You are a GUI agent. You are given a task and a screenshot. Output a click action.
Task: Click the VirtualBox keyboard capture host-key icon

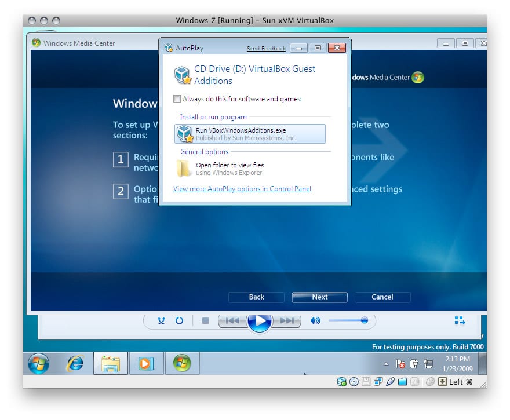(442, 382)
